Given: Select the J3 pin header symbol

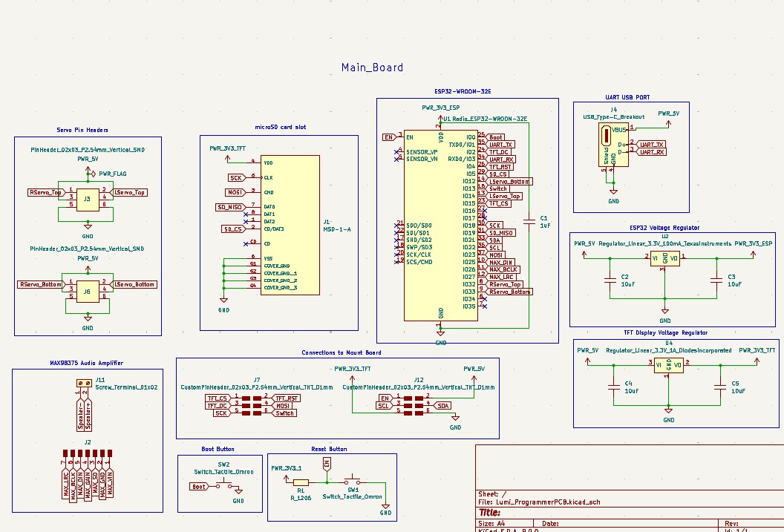Looking at the screenshot, I should pos(88,199).
